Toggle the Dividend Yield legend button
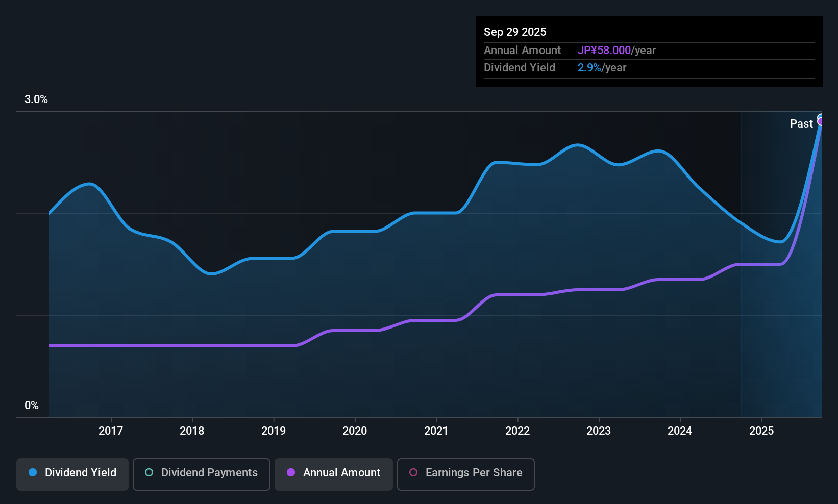This screenshot has height=504, width=838. pos(72,474)
